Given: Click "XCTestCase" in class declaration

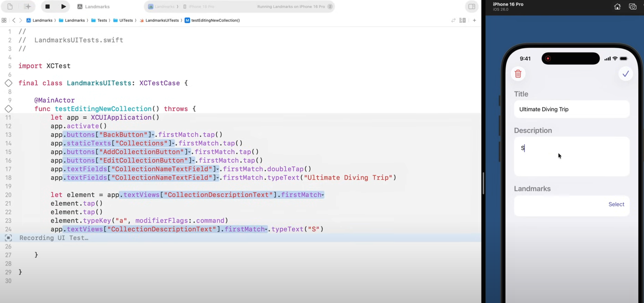Looking at the screenshot, I should 160,83.
